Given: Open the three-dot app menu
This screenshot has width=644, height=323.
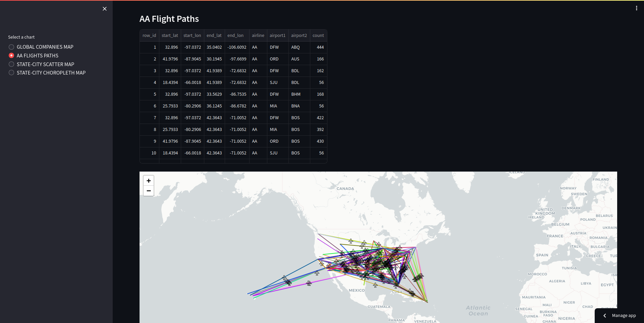Looking at the screenshot, I should coord(636,8).
